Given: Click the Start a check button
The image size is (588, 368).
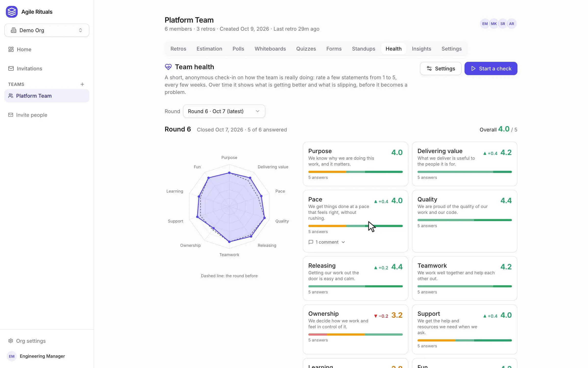Looking at the screenshot, I should [491, 68].
